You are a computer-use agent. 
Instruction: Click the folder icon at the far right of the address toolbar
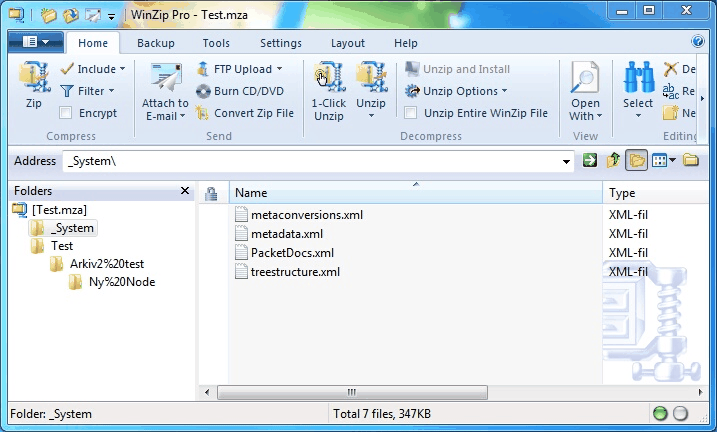tap(691, 160)
